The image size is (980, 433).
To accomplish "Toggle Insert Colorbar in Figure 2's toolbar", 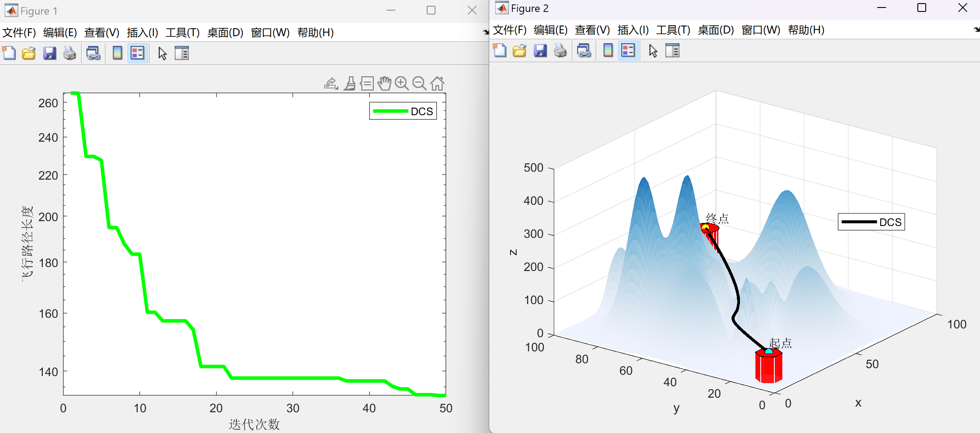I will click(608, 51).
